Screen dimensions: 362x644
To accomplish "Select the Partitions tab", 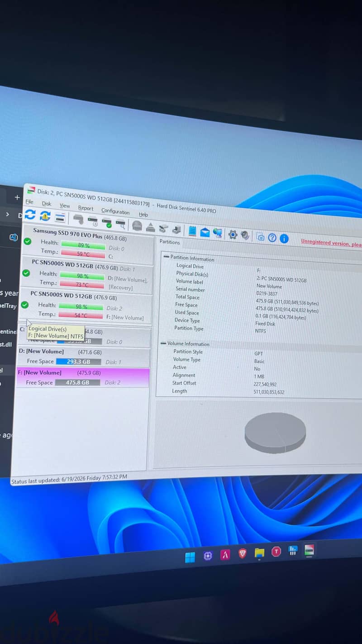I will click(170, 242).
